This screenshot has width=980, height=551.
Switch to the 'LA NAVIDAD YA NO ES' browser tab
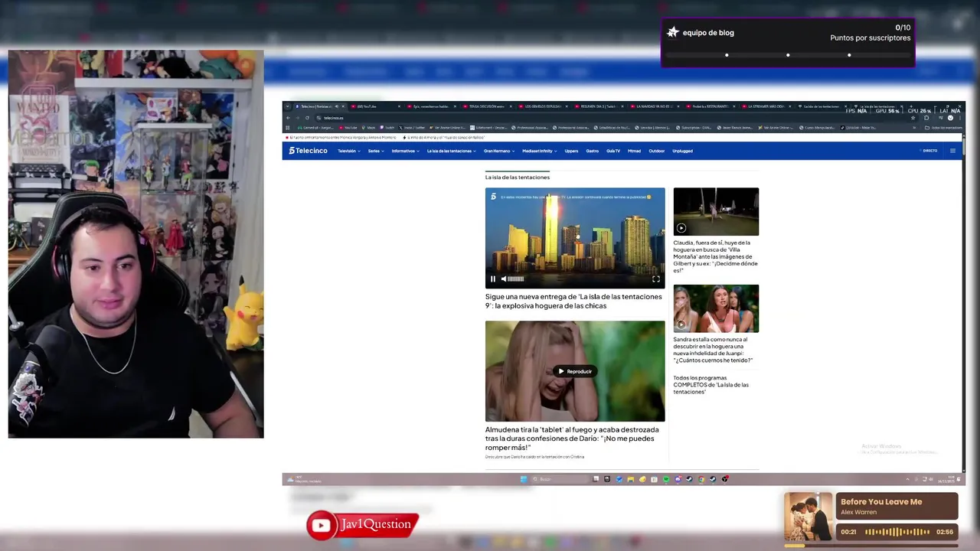click(x=653, y=106)
